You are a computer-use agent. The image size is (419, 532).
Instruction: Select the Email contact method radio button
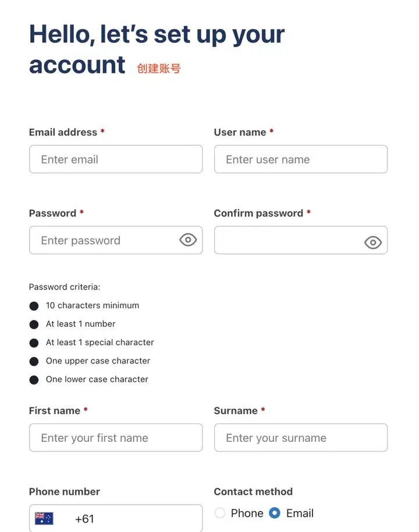click(x=275, y=513)
